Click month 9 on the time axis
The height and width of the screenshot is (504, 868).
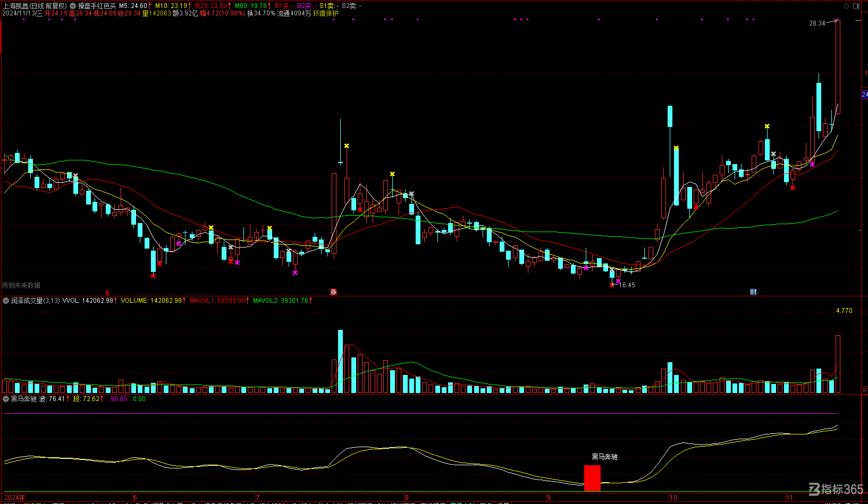click(x=549, y=498)
